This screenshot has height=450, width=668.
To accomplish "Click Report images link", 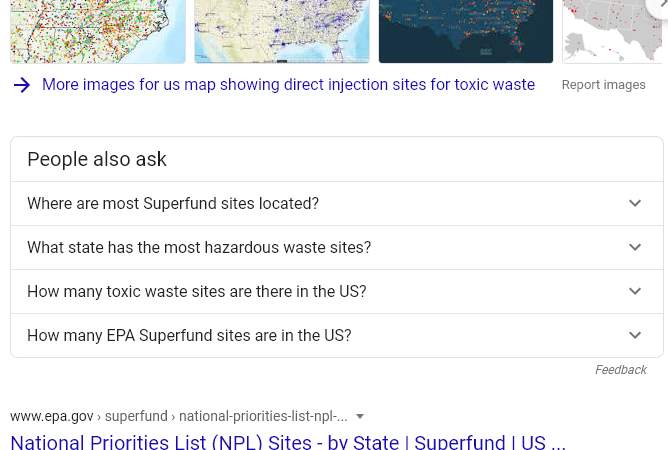I will point(603,85).
